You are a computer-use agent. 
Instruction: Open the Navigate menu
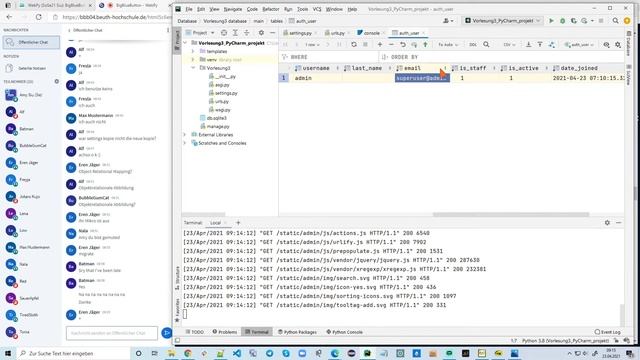point(233,9)
